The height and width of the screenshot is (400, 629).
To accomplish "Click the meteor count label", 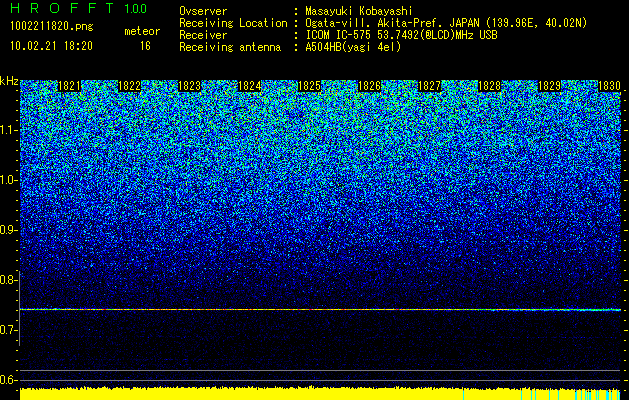I will 142,31.
